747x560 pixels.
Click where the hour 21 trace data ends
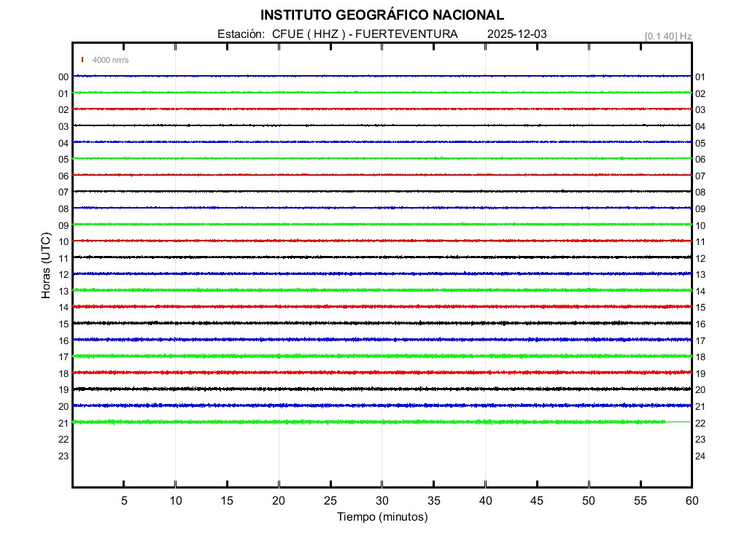pyautogui.click(x=665, y=421)
